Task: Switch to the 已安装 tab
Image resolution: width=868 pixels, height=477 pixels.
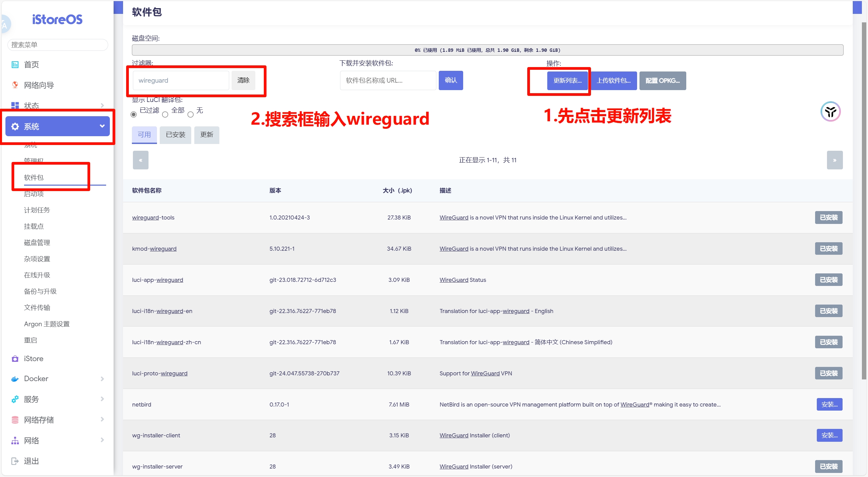Action: (175, 135)
